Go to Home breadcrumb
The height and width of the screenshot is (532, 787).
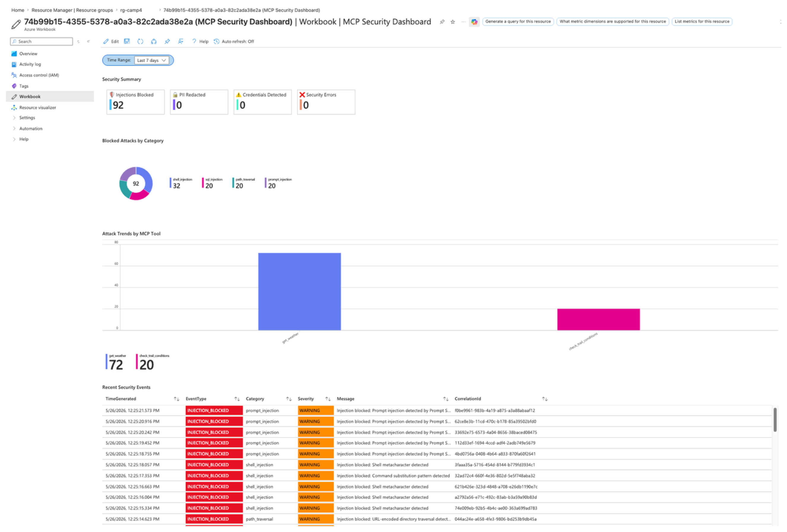coord(18,10)
